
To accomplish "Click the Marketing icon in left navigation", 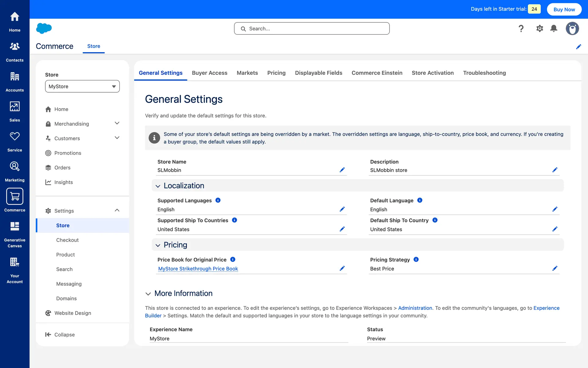I will coord(15,167).
